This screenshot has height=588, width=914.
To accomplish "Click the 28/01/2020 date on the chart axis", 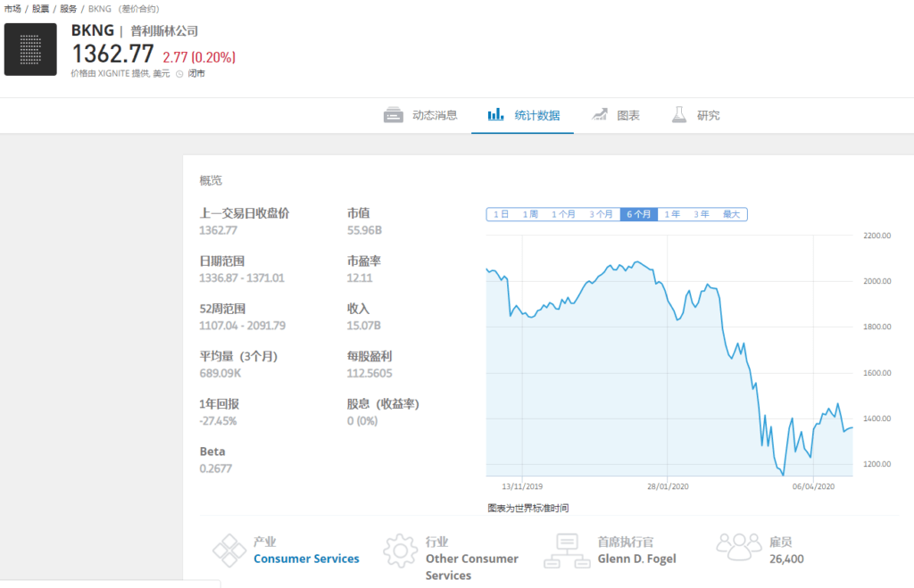I will [x=668, y=486].
